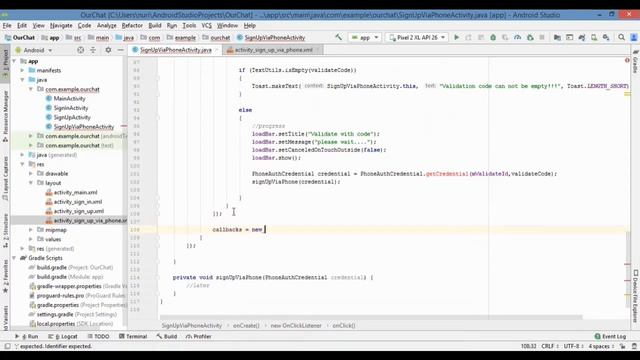Open activity_sign_up.xml layout file
The image size is (640, 360).
tap(78, 211)
